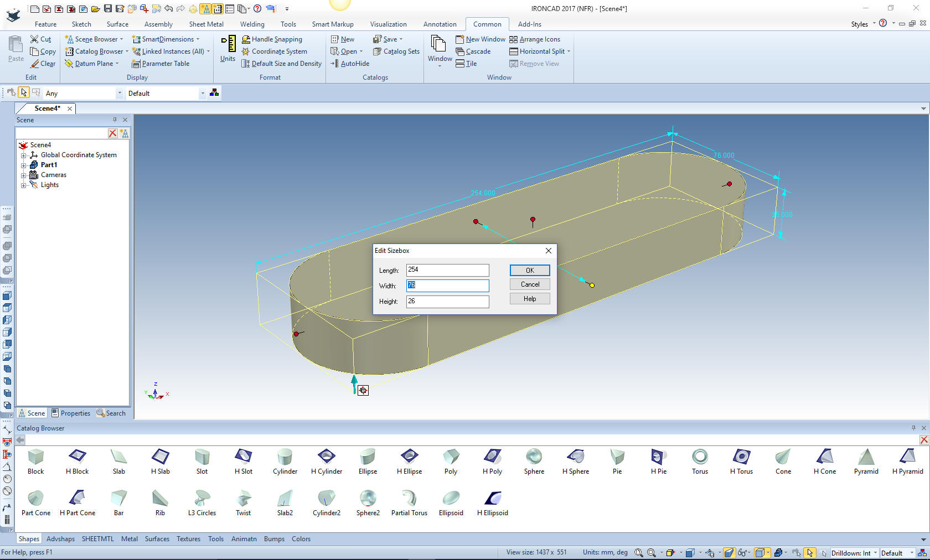
Task: Click New Window
Action: [480, 39]
